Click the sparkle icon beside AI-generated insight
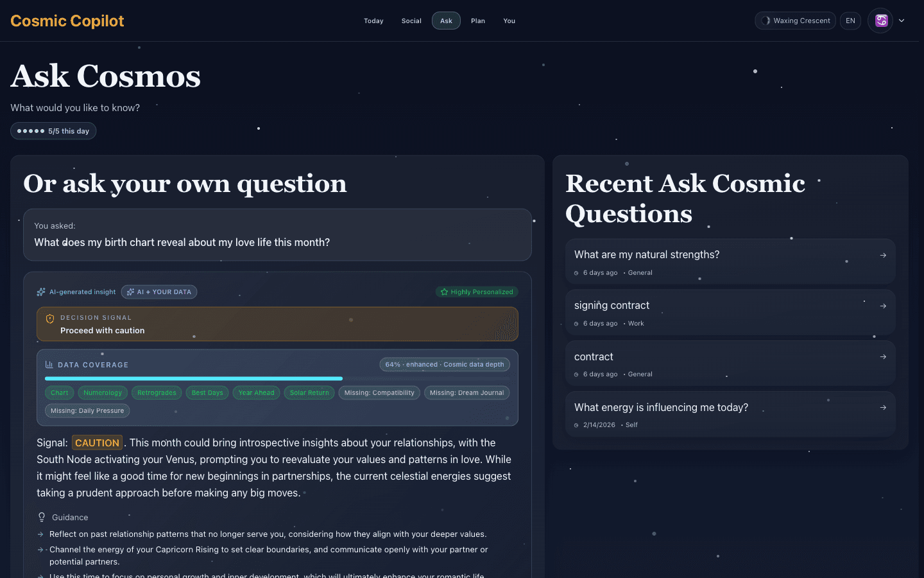 (41, 292)
